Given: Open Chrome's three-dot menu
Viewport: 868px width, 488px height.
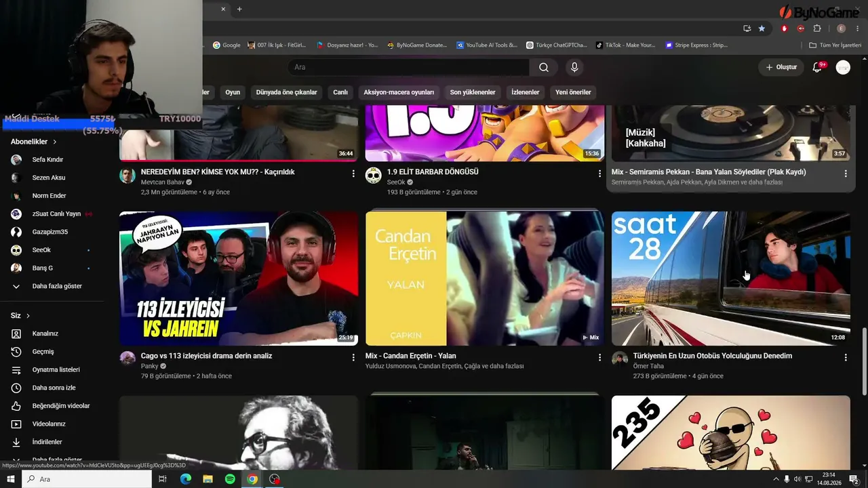Looking at the screenshot, I should pos(857,28).
